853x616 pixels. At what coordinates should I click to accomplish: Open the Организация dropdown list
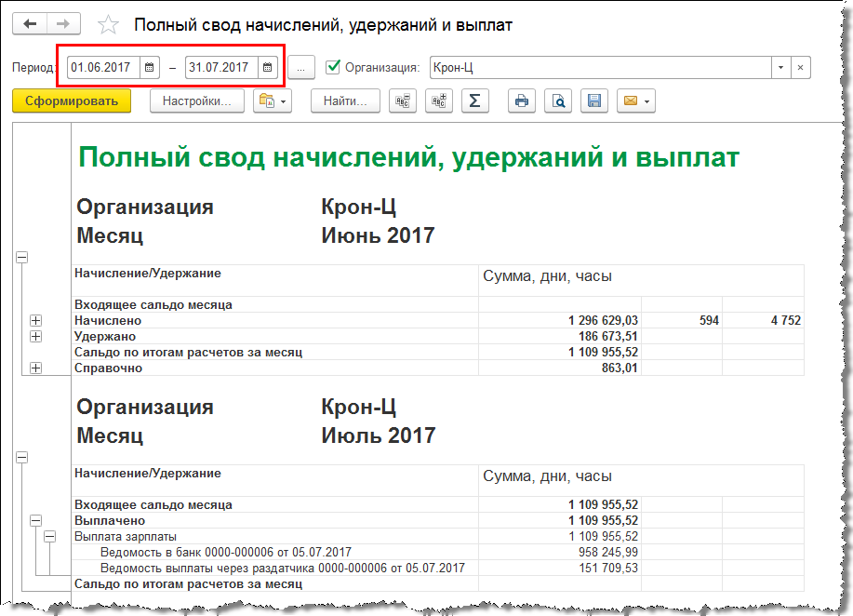coord(780,68)
